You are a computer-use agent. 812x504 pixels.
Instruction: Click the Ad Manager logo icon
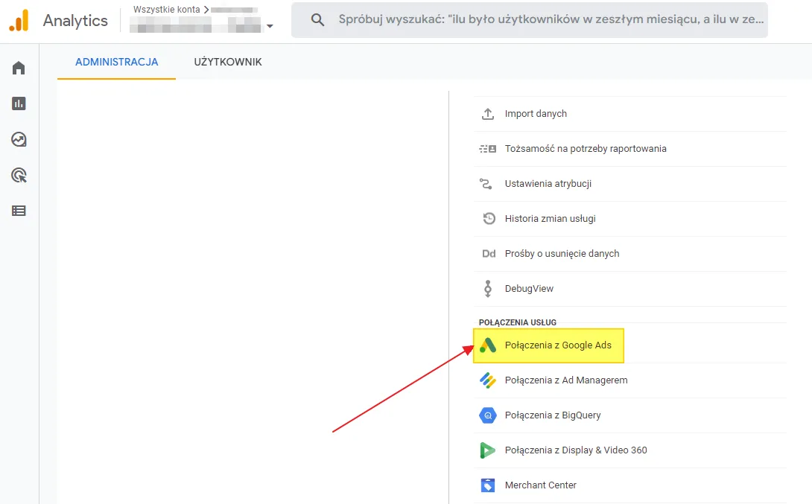coord(488,380)
